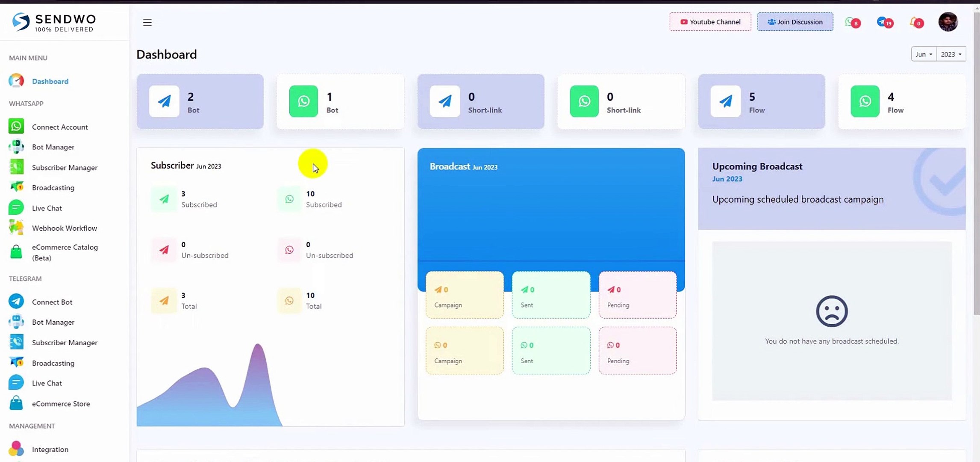Select Subscriber Manager under Telegram
This screenshot has height=462, width=980.
click(65, 342)
